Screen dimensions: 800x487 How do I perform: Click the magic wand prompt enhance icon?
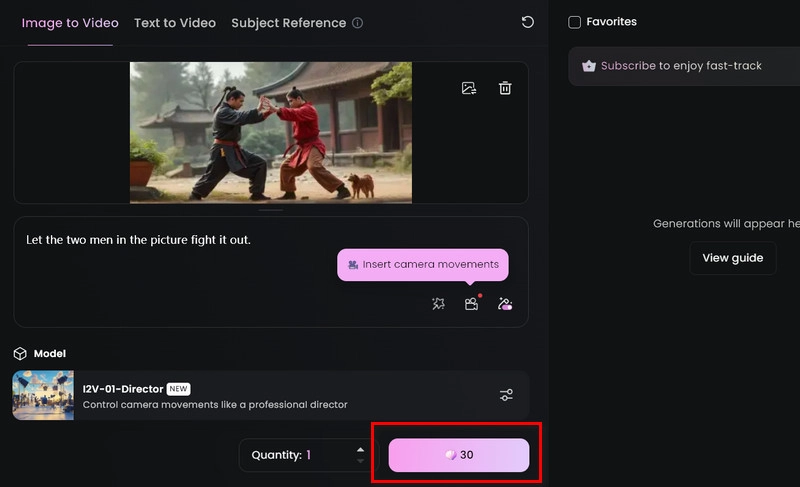(x=438, y=304)
